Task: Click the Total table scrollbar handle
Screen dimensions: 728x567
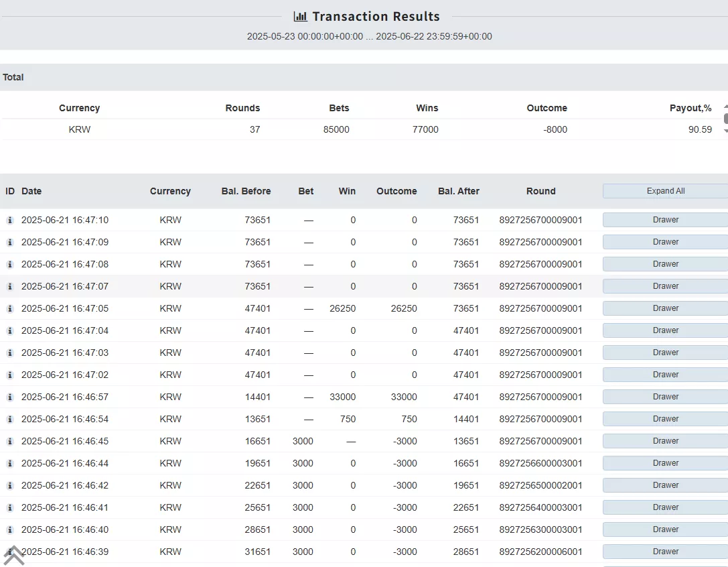Action: coord(726,119)
